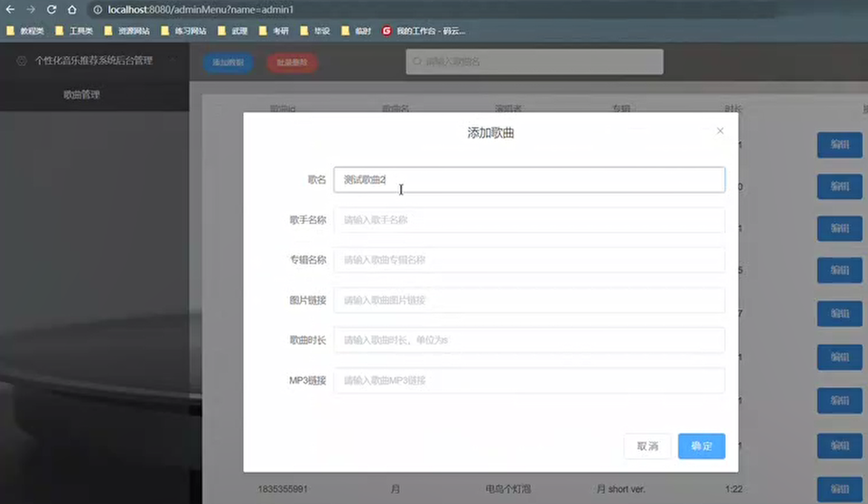Confirm adding song with 确定 button
Image resolution: width=868 pixels, height=504 pixels.
pos(702,446)
